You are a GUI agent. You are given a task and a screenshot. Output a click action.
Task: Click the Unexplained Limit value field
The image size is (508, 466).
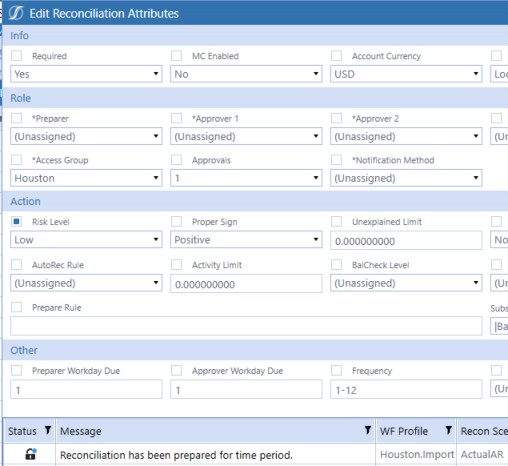coord(406,240)
